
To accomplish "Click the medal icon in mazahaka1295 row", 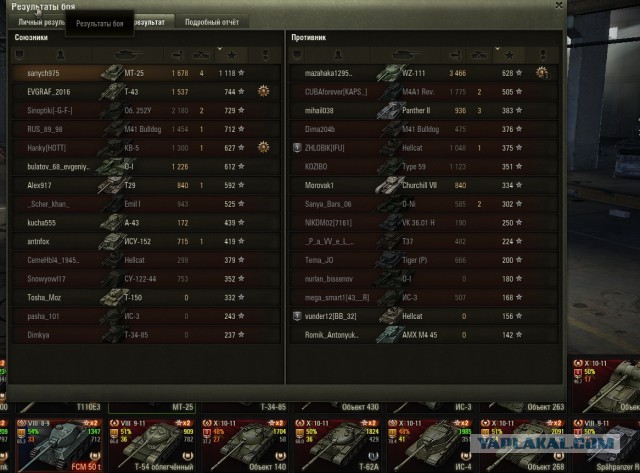I will coord(542,73).
